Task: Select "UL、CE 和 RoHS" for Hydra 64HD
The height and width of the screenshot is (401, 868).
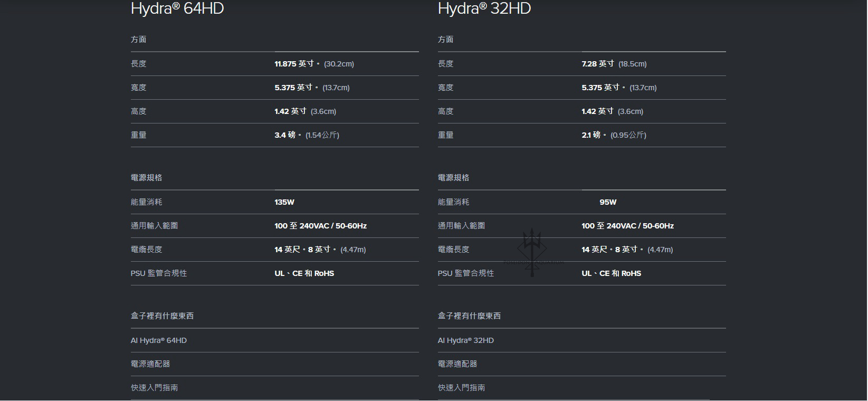Action: point(304,273)
